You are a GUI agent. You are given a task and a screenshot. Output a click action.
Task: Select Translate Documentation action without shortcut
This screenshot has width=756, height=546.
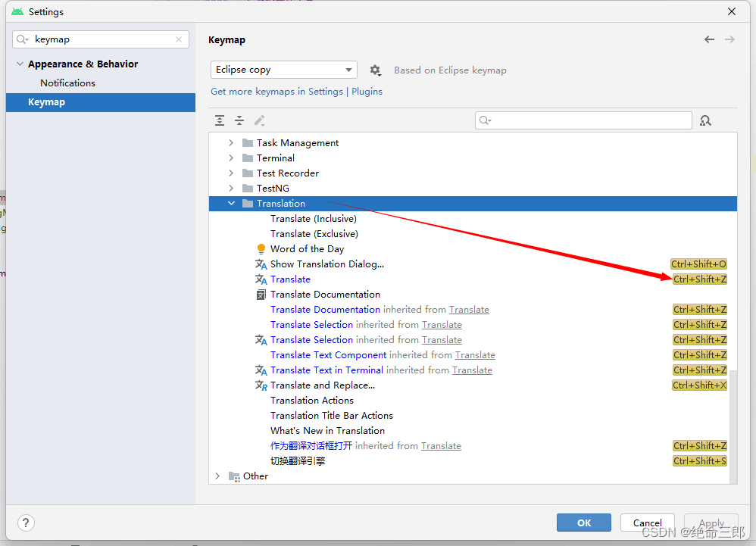click(x=325, y=295)
